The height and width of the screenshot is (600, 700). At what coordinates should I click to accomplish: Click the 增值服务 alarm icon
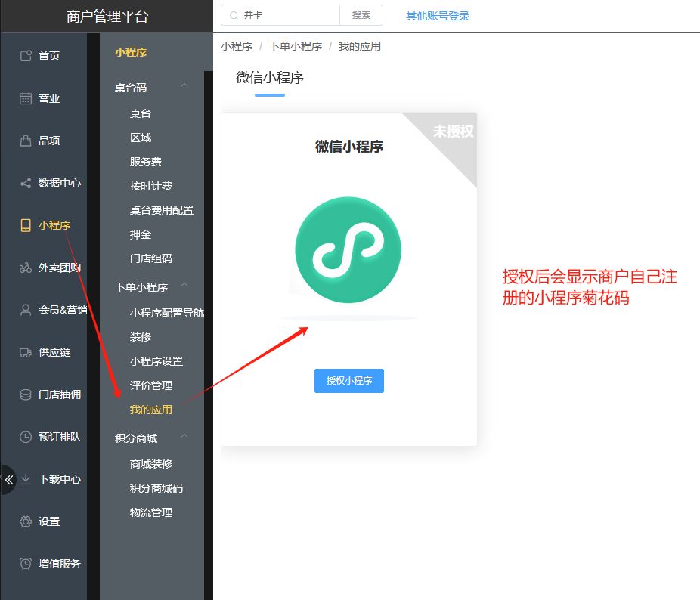click(26, 564)
